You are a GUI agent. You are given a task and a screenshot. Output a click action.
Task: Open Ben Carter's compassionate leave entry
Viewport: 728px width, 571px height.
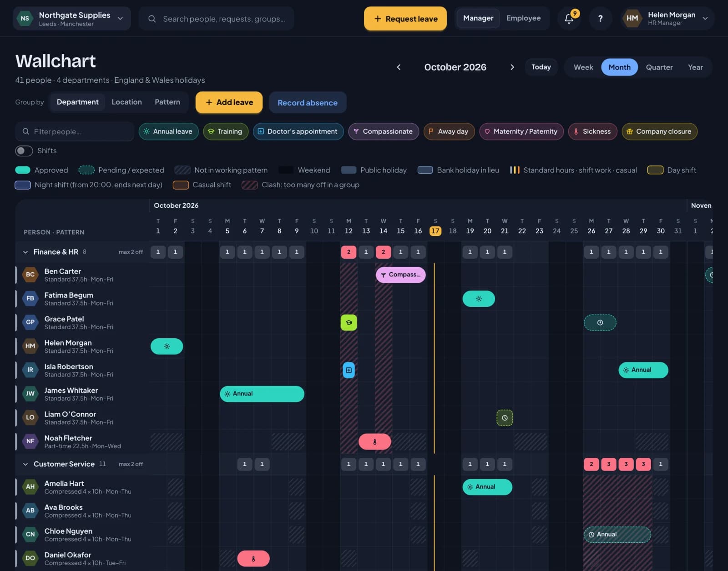click(x=400, y=275)
